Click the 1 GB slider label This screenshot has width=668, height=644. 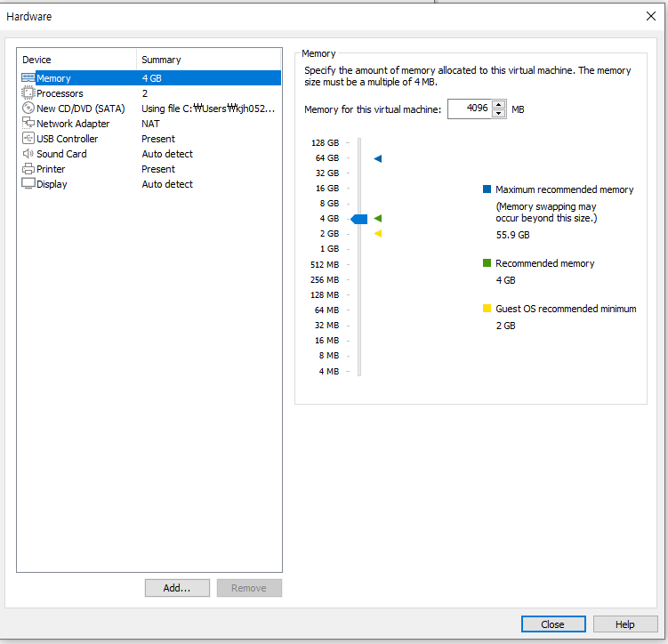(330, 249)
